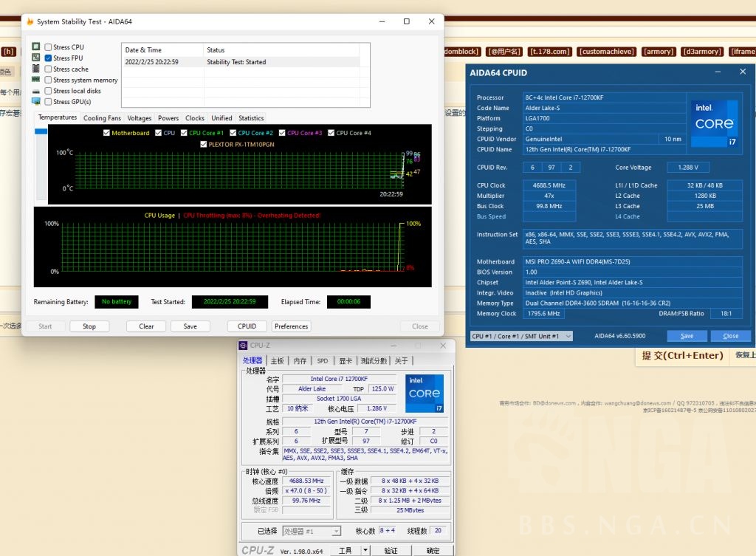Image resolution: width=756 pixels, height=556 pixels.
Task: Click the blue slider beside the temperature graph
Action: [41, 131]
